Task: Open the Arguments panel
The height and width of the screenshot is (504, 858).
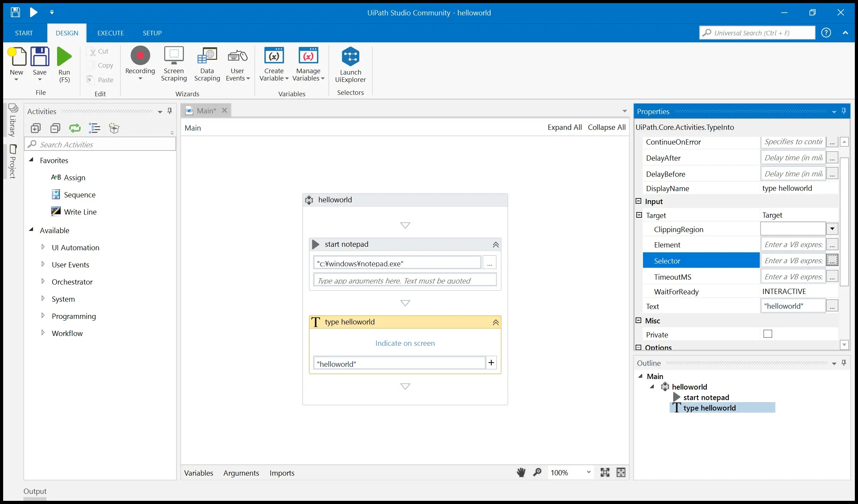Action: [x=241, y=473]
